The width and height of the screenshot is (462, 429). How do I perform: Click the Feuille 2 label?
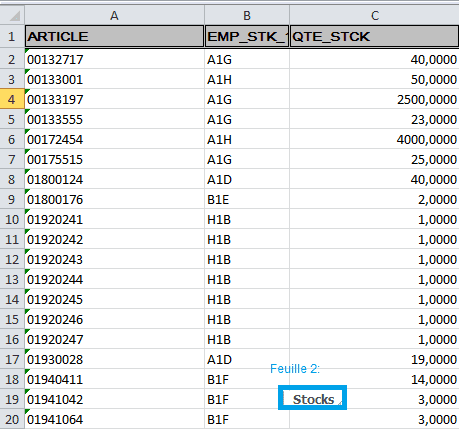(295, 369)
